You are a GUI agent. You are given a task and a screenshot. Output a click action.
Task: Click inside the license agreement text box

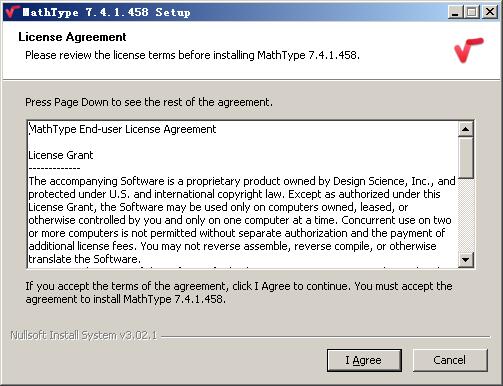click(x=243, y=195)
